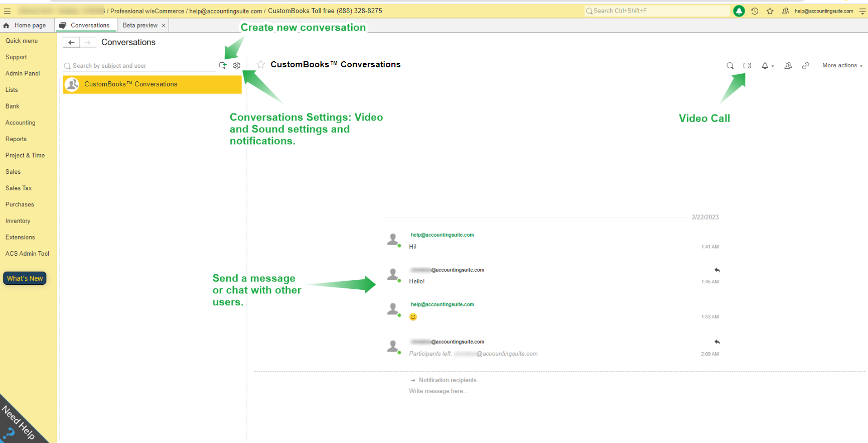Click the 1:41 AM timestamp
The image size is (868, 443).
point(710,247)
